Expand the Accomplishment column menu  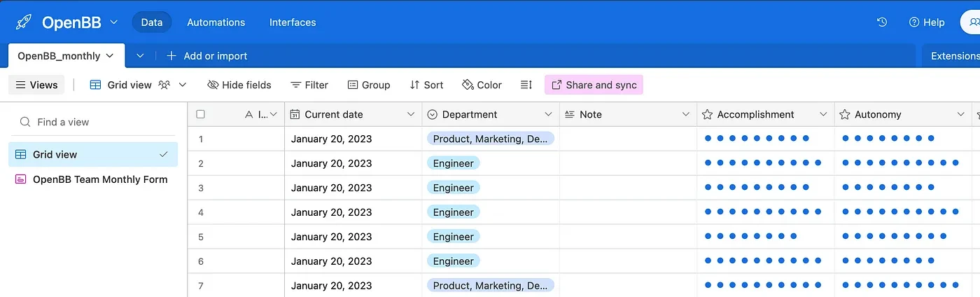[x=823, y=114]
